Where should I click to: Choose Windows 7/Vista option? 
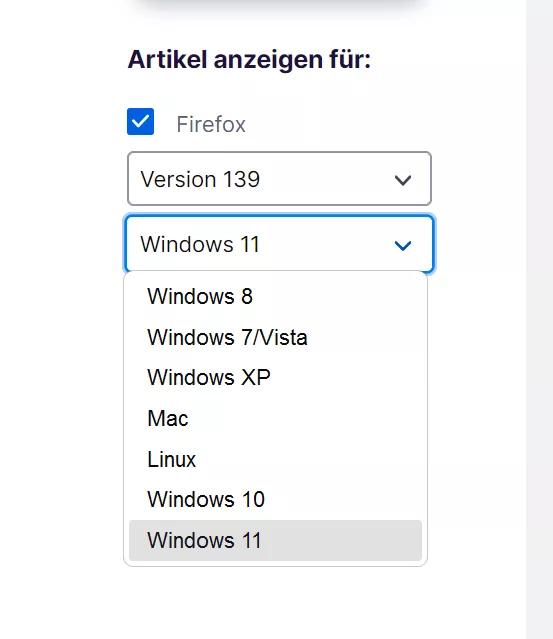[x=275, y=337]
